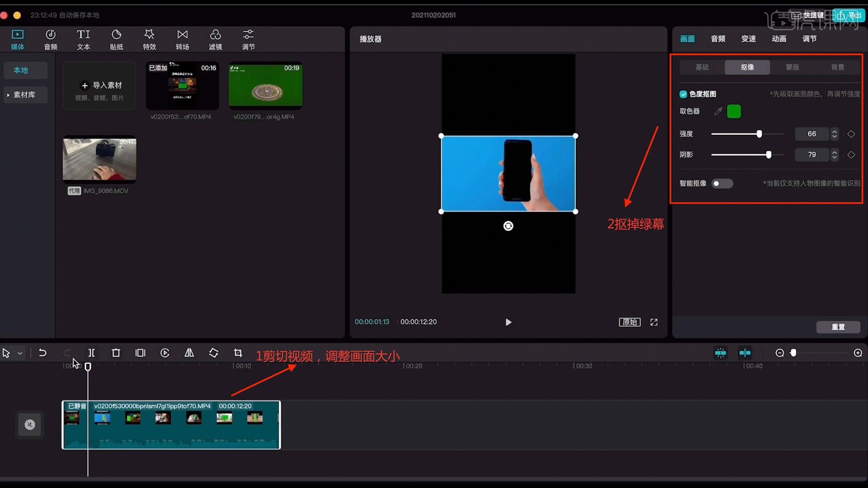Screen dimensions: 868x488
Task: Open the 音频 audio library icon
Action: click(x=51, y=39)
